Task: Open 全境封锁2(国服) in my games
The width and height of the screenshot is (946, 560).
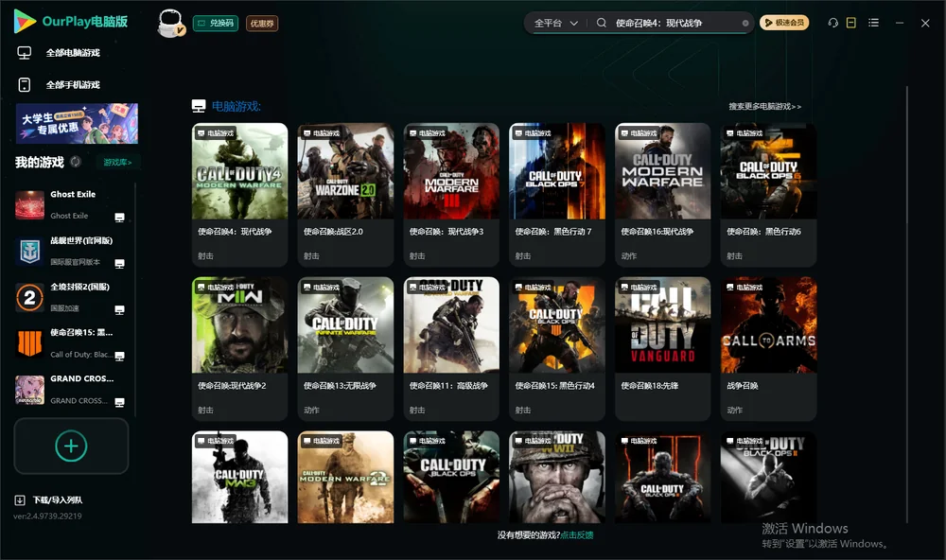Action: pyautogui.click(x=73, y=297)
